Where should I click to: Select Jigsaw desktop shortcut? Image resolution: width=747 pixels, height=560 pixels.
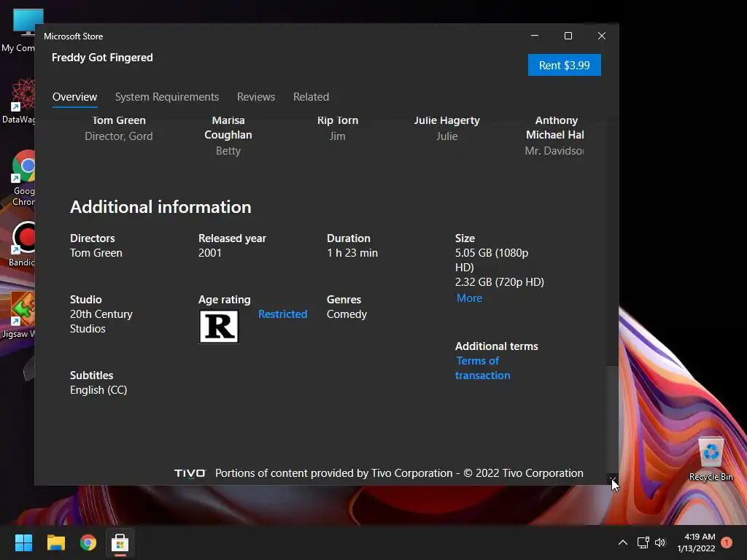19,315
